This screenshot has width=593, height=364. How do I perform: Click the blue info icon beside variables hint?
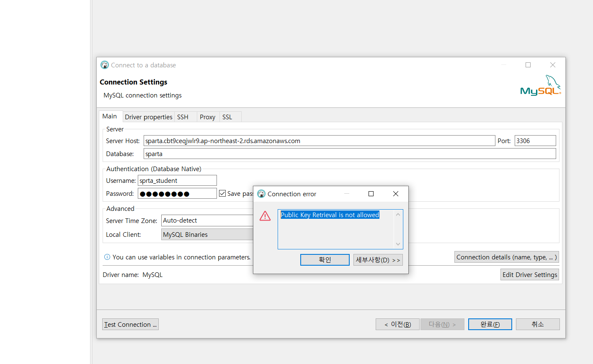(107, 257)
